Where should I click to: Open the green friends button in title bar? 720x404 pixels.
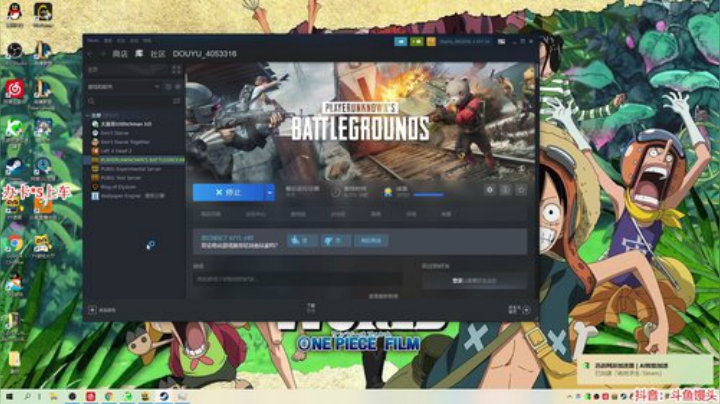416,42
